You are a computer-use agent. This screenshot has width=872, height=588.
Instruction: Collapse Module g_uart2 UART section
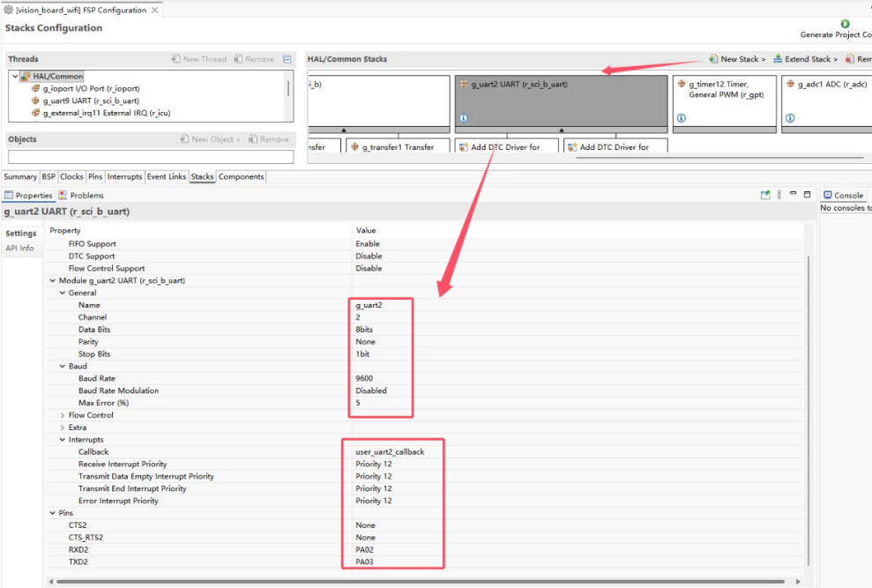[52, 280]
